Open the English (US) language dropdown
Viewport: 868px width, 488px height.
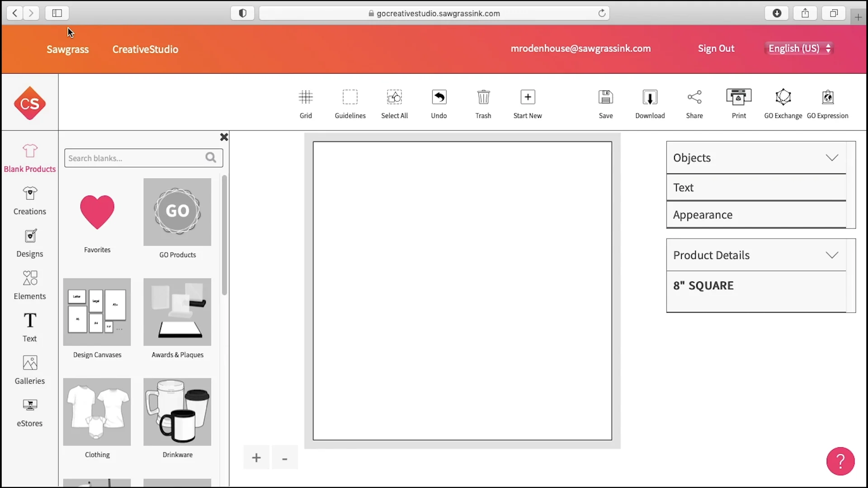coord(799,48)
